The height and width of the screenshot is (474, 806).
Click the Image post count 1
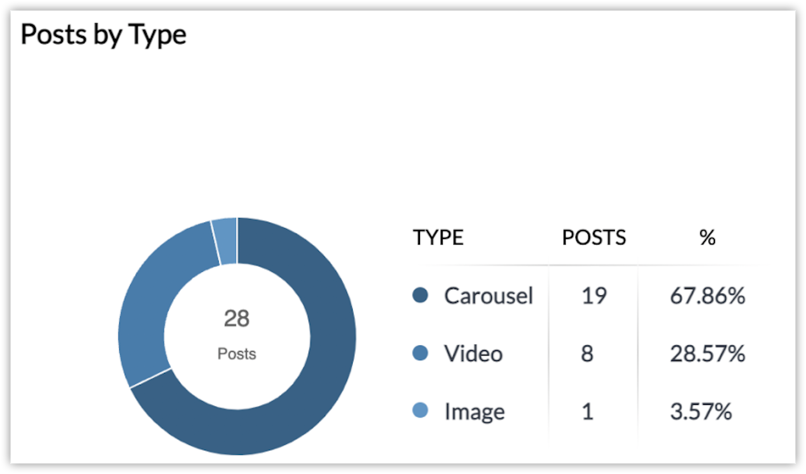(x=588, y=412)
